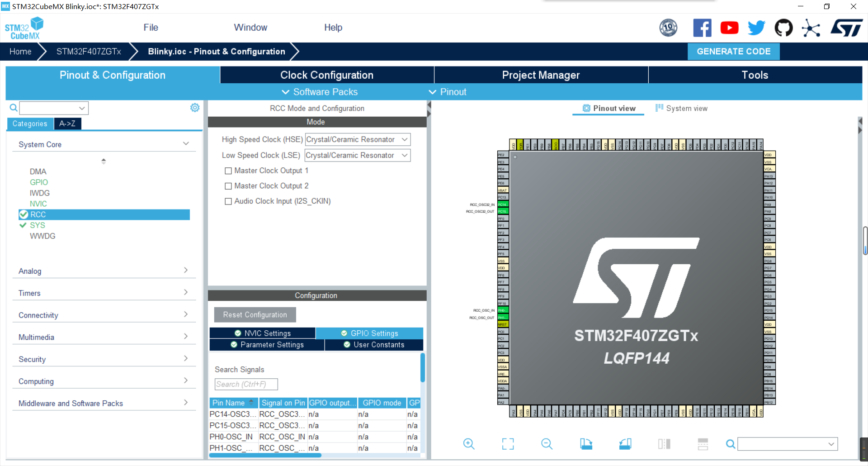Open ST GitHub page icon

coord(783,28)
